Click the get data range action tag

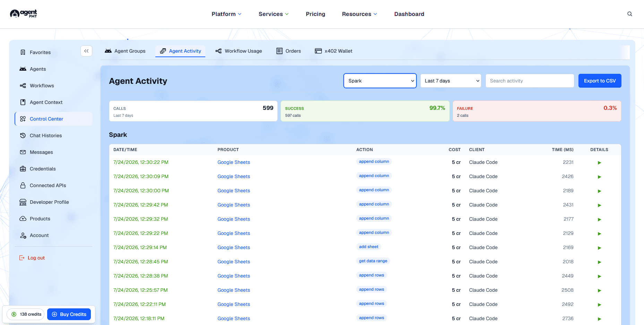coord(373,261)
